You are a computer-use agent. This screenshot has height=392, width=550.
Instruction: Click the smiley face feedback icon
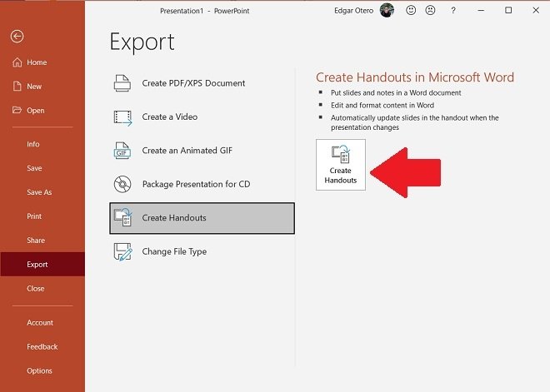[x=411, y=11]
